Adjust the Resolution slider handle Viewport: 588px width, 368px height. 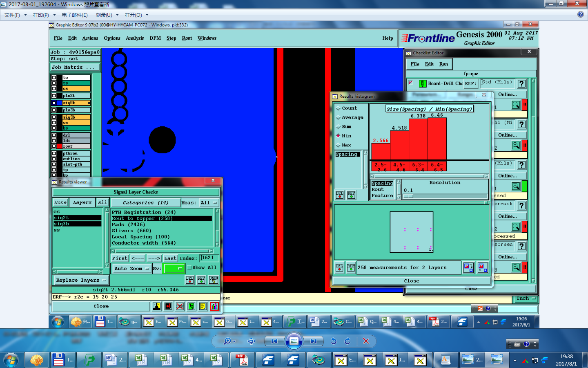408,196
